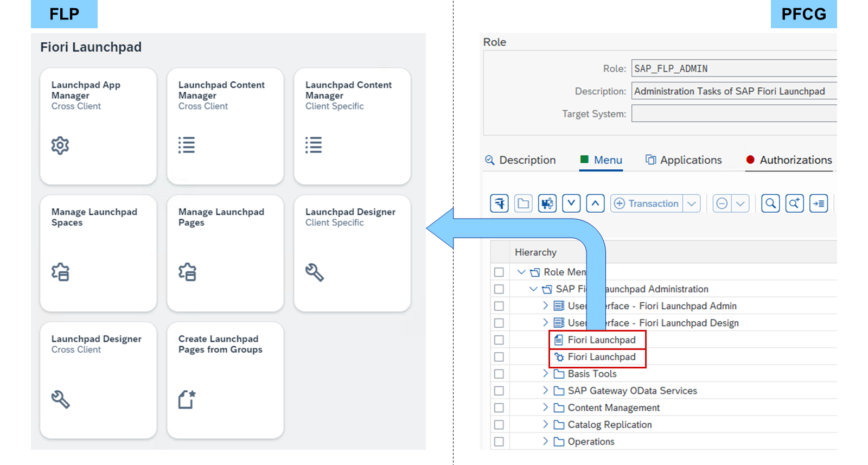Switch to the Menu tab
This screenshot has width=868, height=465.
601,160
